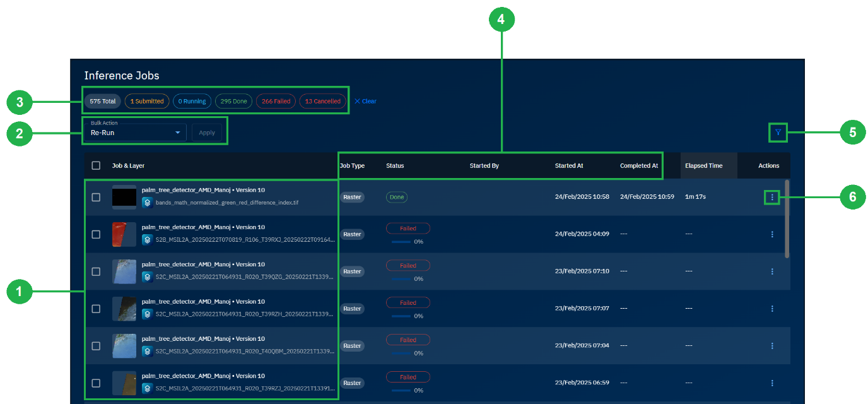Filter by the 295 Done status chip
868x404 pixels.
pos(233,102)
